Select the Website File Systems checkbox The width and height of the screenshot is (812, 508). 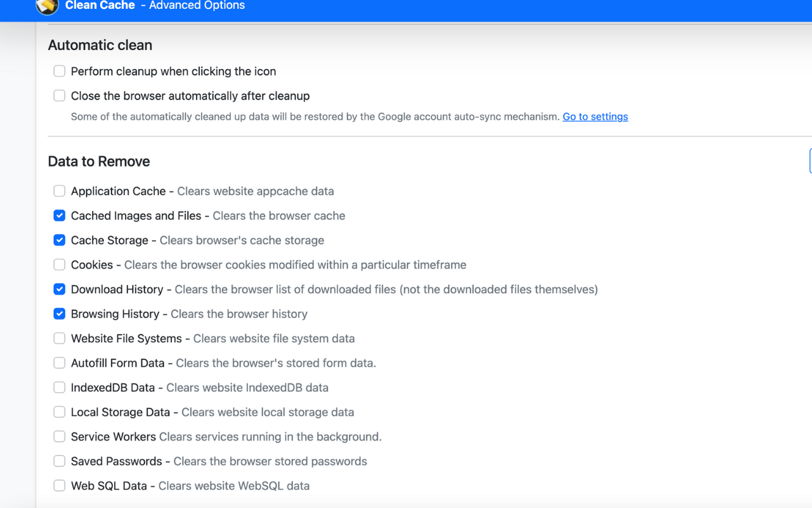pos(60,338)
